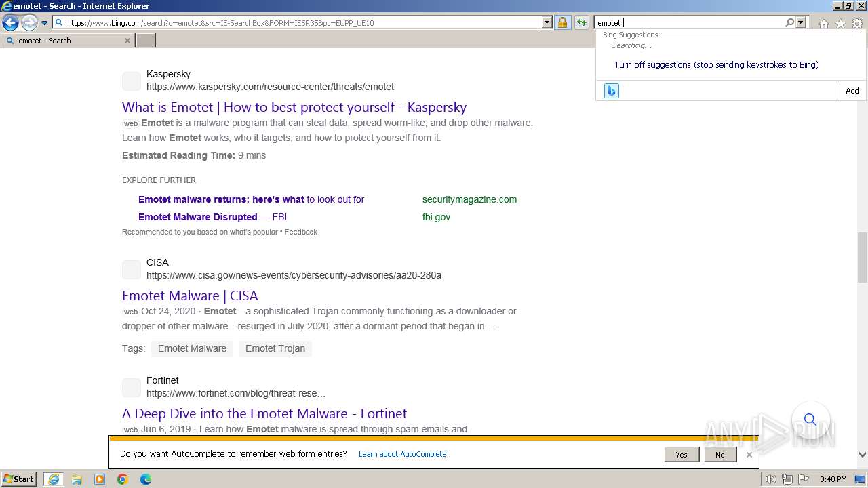Click the search box containing emotet
This screenshot has height=488, width=868.
pyautogui.click(x=688, y=22)
